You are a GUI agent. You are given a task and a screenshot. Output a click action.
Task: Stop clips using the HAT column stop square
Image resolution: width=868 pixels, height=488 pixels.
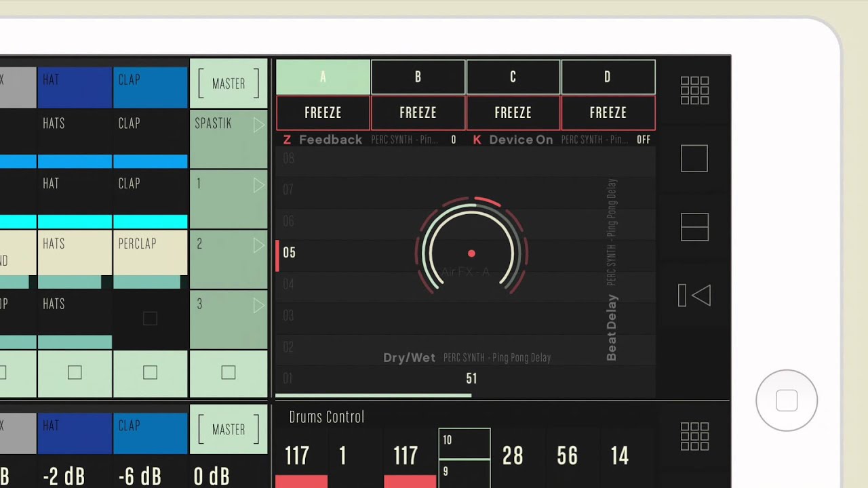(75, 372)
